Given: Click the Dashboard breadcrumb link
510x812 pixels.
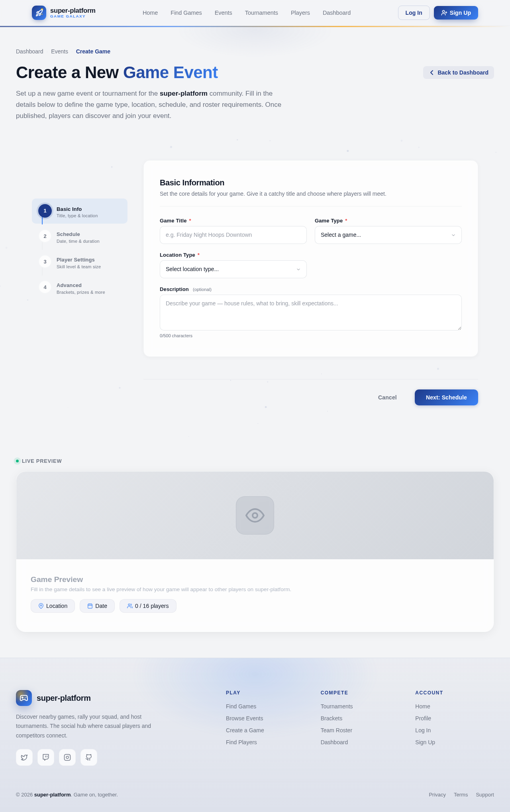Looking at the screenshot, I should pos(29,51).
